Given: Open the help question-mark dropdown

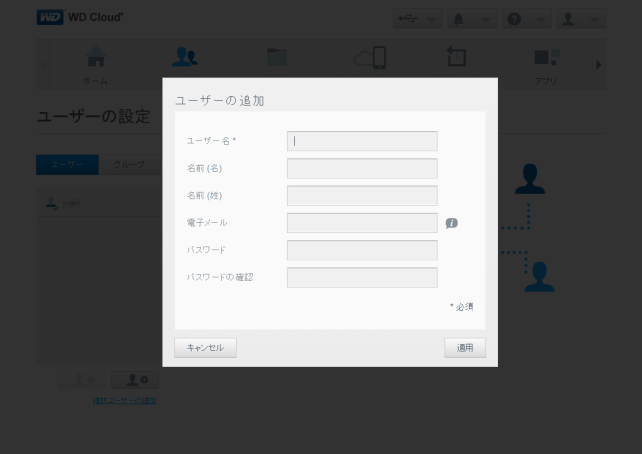Looking at the screenshot, I should tap(527, 19).
